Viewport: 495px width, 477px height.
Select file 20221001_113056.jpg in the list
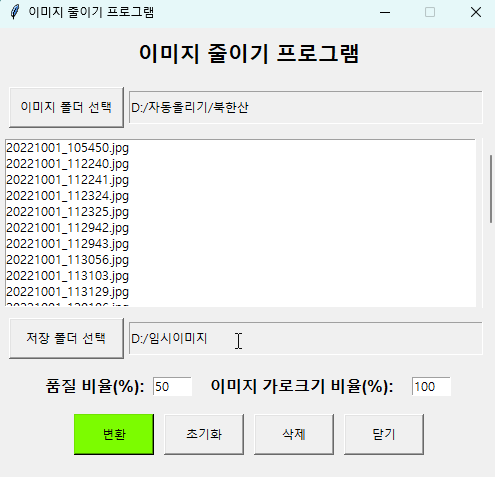pyautogui.click(x=240, y=260)
